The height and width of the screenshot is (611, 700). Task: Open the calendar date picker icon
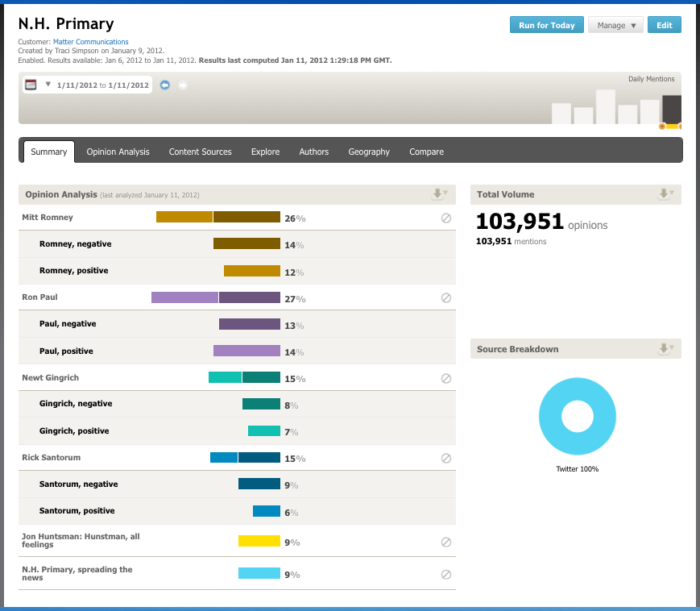tap(31, 85)
